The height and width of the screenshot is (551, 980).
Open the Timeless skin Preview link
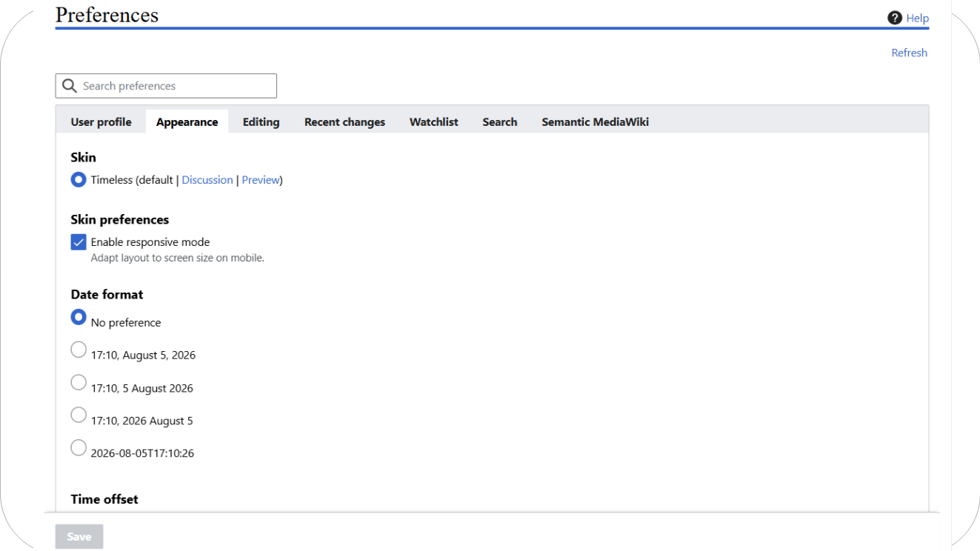[261, 180]
